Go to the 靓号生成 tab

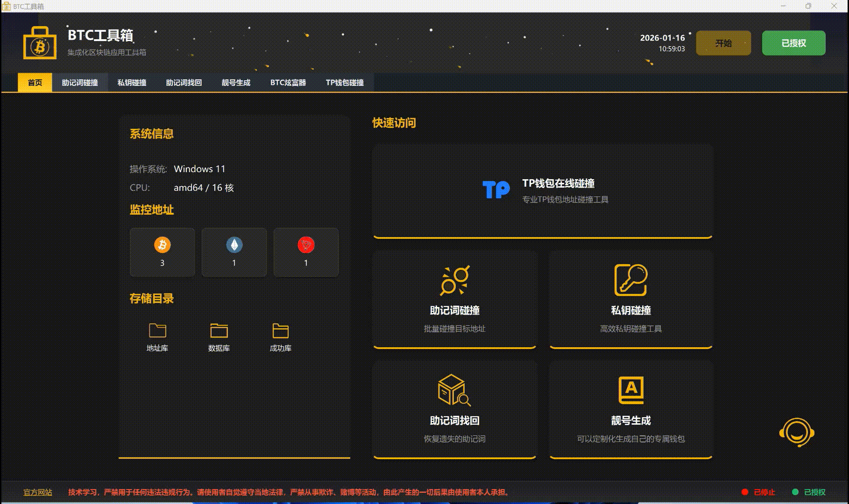point(236,83)
